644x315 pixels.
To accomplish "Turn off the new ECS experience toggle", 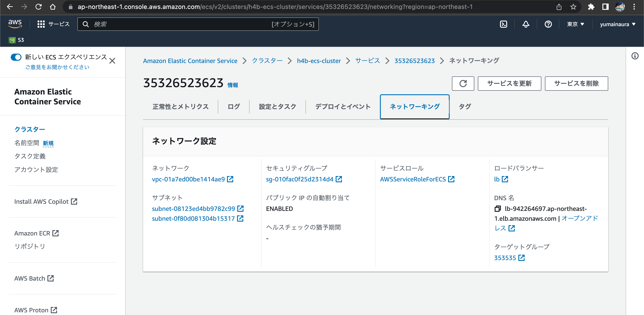I will click(16, 57).
